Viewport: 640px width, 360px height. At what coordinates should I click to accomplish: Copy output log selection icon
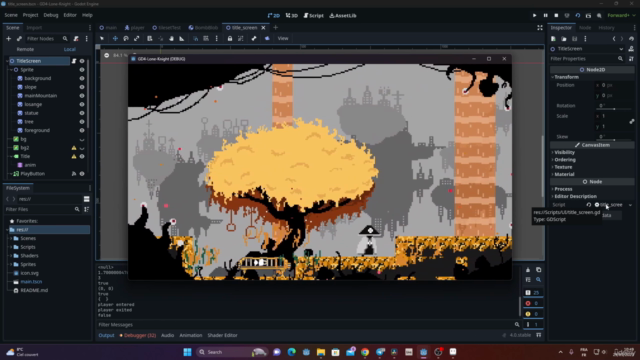[x=538, y=270]
